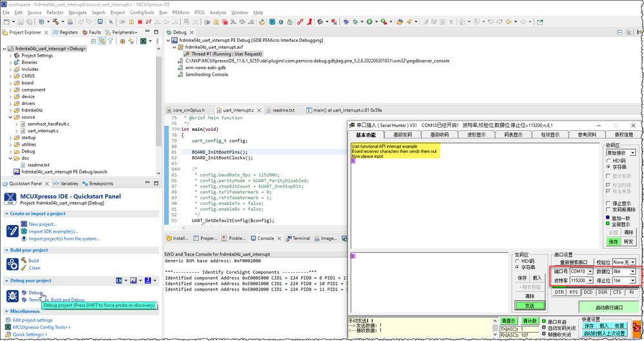The image size is (644, 341).
Task: Switch to the Terminal tab
Action: [x=298, y=239]
